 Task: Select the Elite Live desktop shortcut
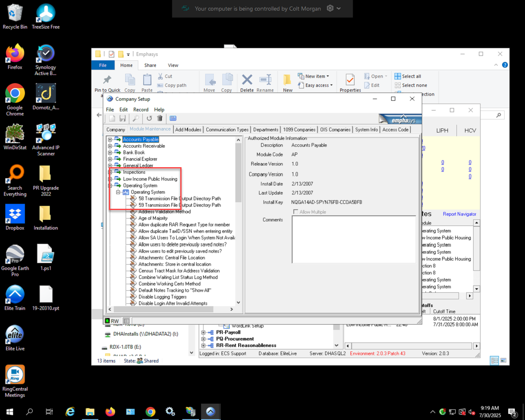[x=15, y=338]
